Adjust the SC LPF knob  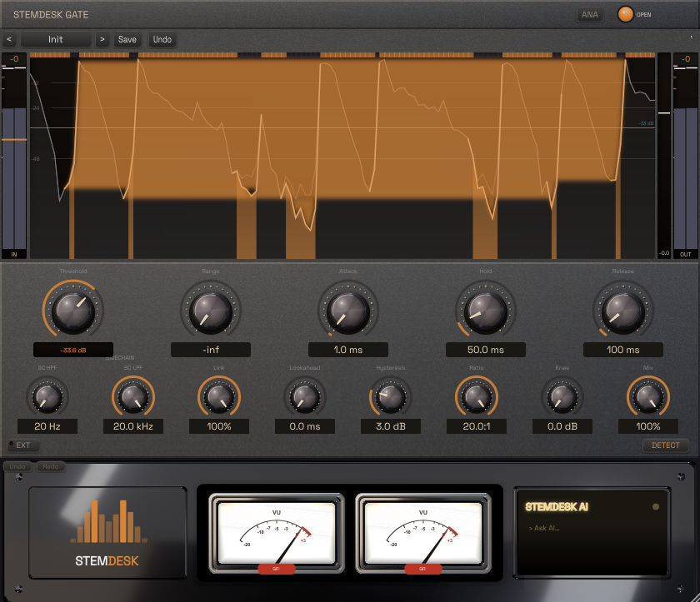[133, 397]
